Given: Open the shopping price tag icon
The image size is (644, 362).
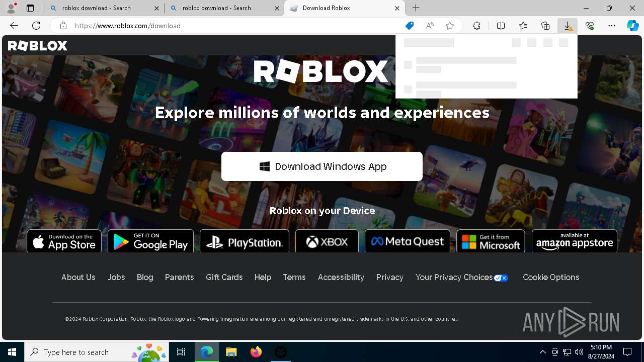Looking at the screenshot, I should click(x=410, y=26).
